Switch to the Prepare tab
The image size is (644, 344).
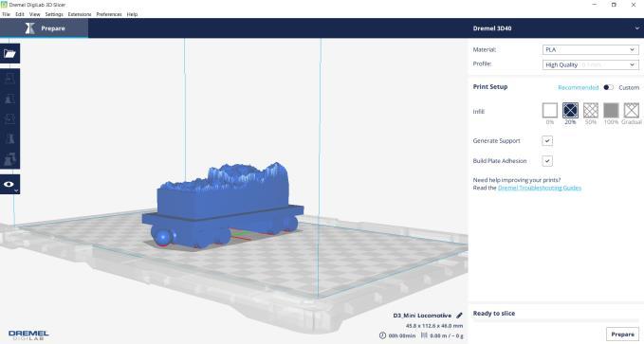coord(44,27)
